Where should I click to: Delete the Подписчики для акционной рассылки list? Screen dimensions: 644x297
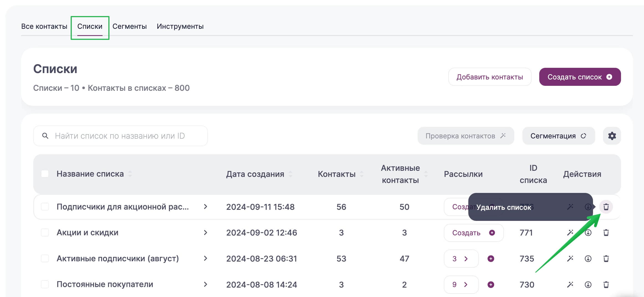(606, 207)
